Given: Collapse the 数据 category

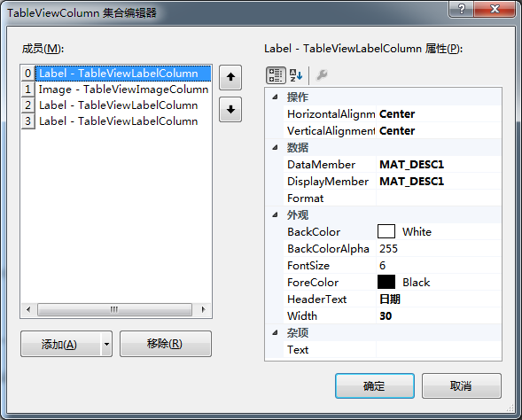Looking at the screenshot, I should (x=275, y=147).
